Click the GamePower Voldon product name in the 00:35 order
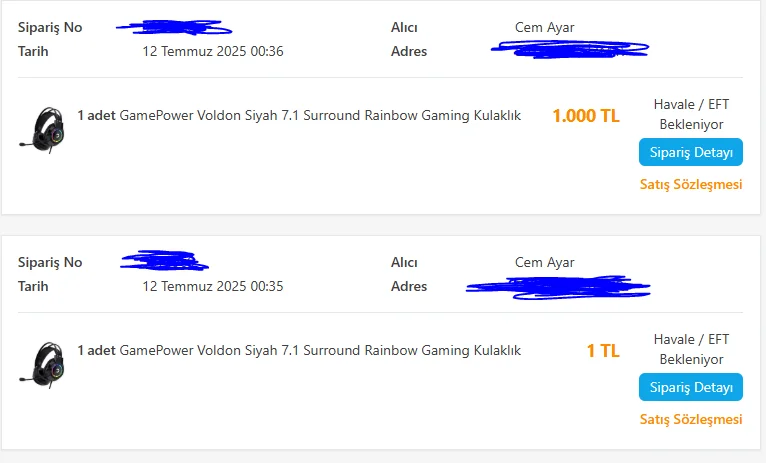This screenshot has width=766, height=463. point(320,351)
